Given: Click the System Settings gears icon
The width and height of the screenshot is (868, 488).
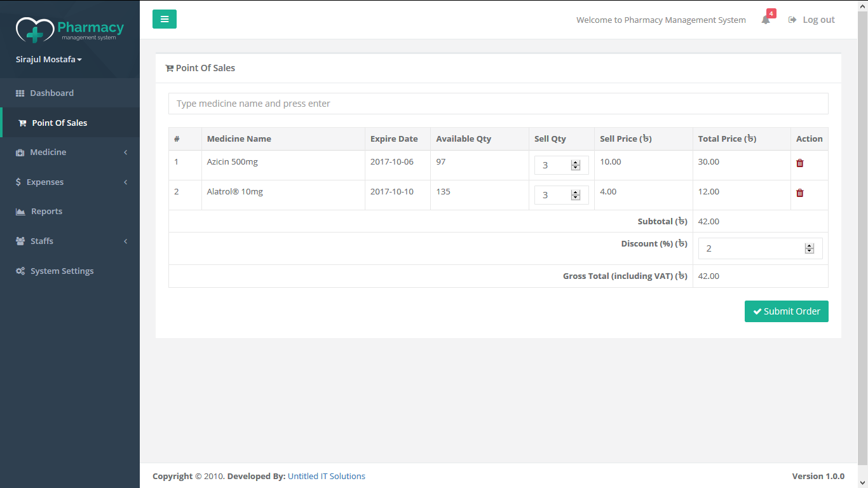Looking at the screenshot, I should (x=20, y=271).
